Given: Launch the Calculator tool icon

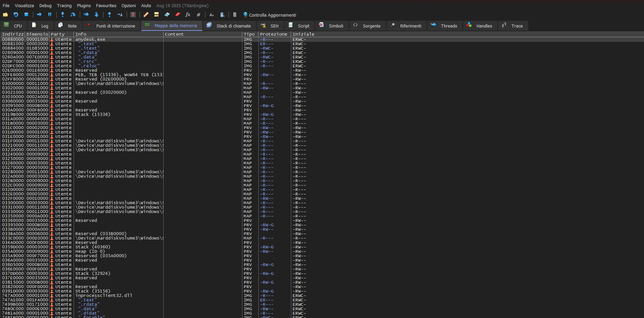Looking at the screenshot, I should (235, 15).
